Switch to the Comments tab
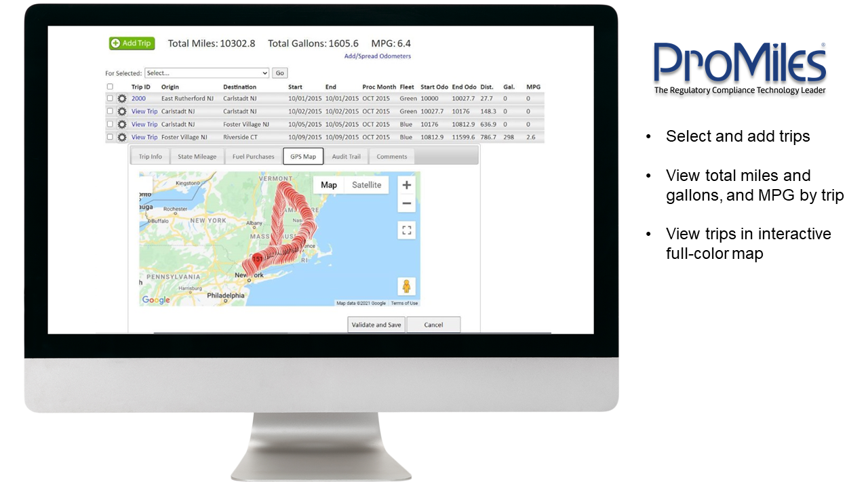 pyautogui.click(x=392, y=157)
